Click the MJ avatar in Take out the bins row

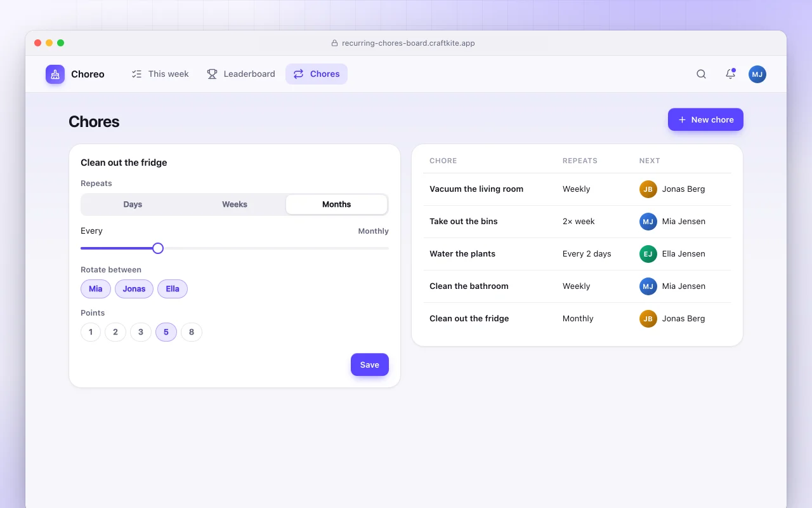click(x=648, y=222)
